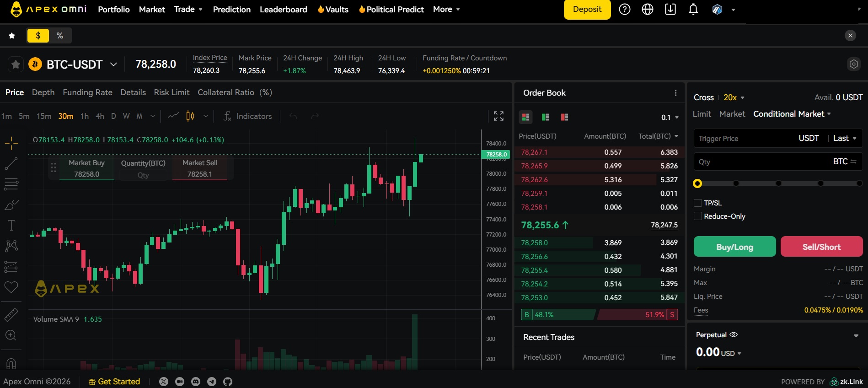Open the Discord link icon
This screenshot has height=388, width=868.
[196, 382]
